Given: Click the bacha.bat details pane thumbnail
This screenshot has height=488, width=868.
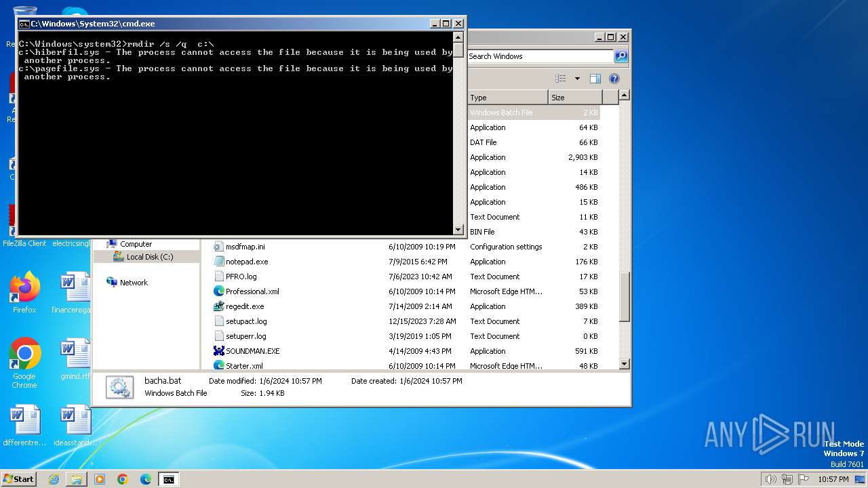Looking at the screenshot, I should coord(120,387).
